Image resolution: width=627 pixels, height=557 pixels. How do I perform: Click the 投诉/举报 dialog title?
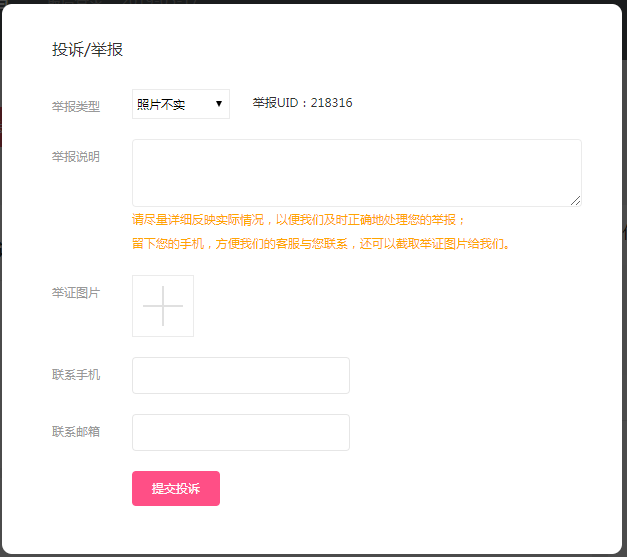click(88, 49)
